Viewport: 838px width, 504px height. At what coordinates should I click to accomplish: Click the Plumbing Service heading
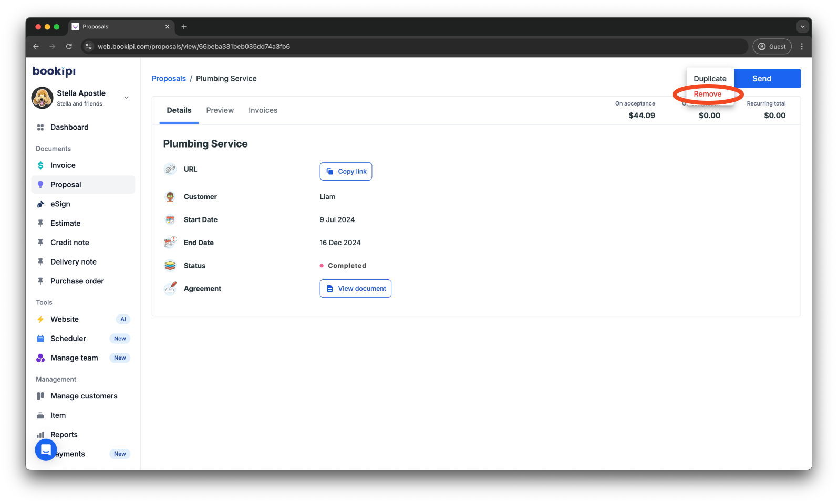click(205, 144)
